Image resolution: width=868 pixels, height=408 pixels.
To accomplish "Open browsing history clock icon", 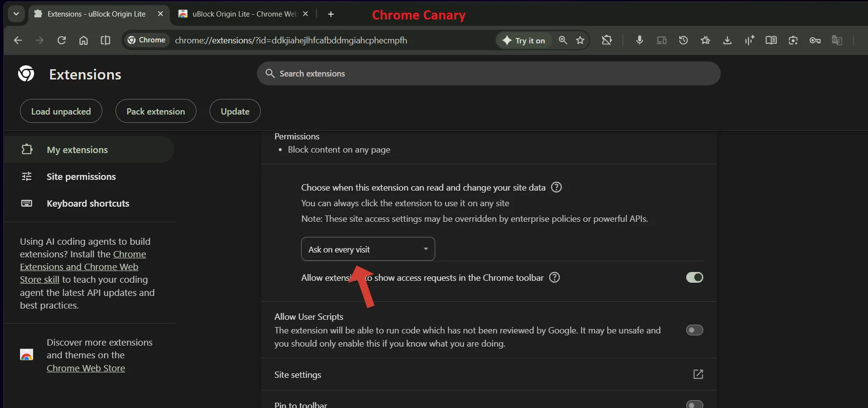I will pos(683,40).
